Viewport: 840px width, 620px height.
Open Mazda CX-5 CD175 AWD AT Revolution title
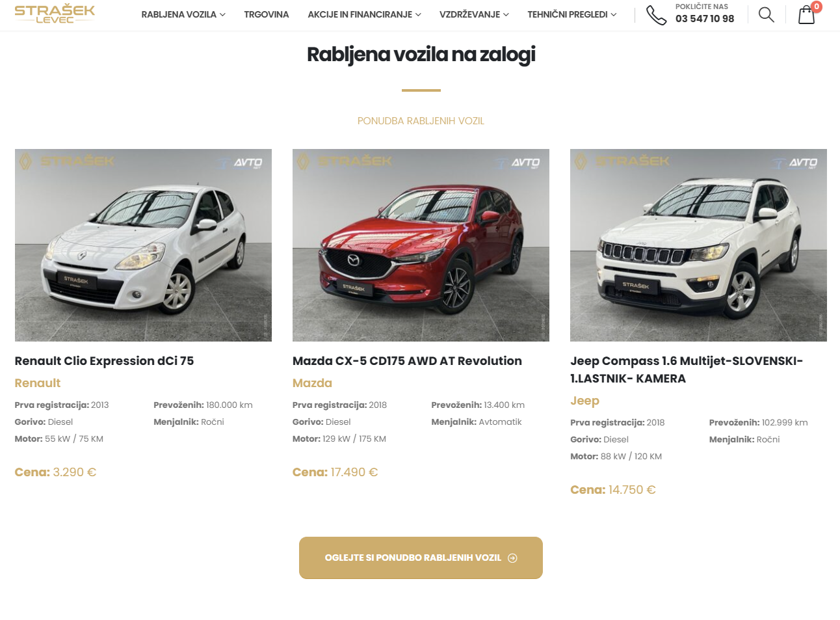click(x=407, y=361)
